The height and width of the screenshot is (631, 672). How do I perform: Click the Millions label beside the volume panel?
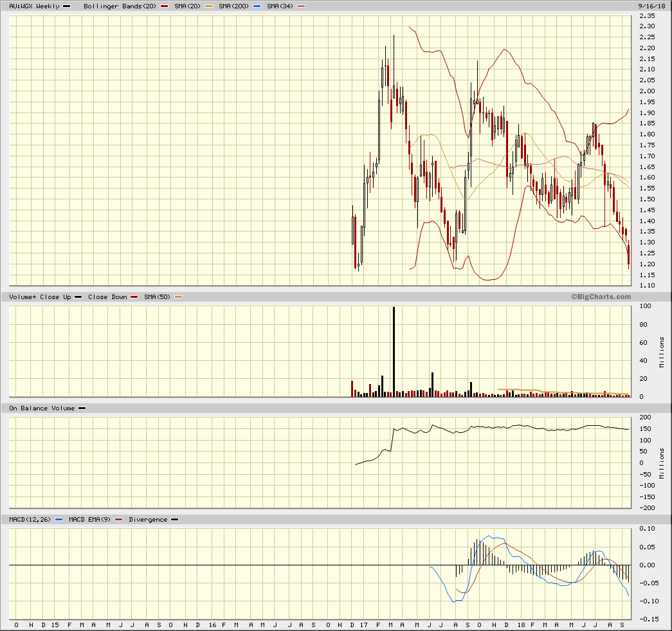662,352
